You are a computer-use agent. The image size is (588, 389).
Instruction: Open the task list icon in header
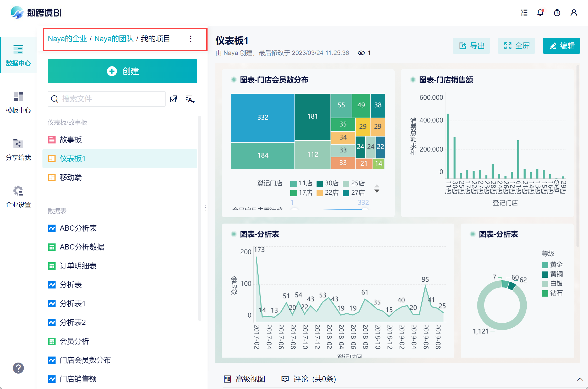(x=524, y=13)
